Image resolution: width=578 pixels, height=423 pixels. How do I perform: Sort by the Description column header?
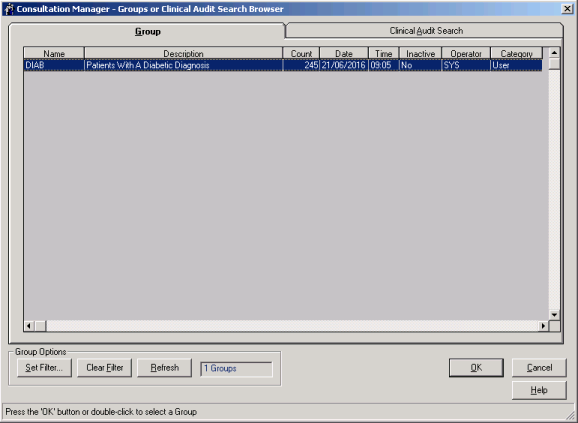pos(183,53)
